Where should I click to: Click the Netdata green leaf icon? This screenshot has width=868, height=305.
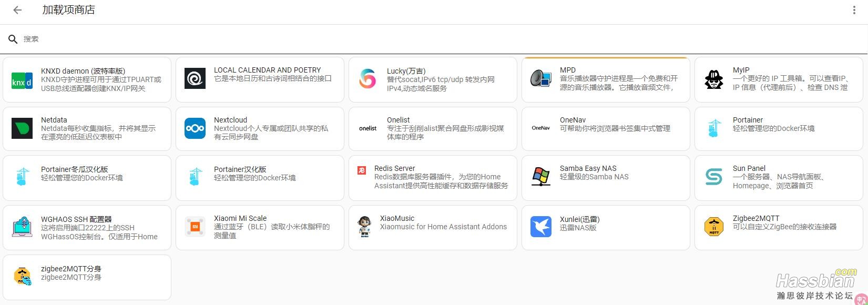click(x=22, y=128)
